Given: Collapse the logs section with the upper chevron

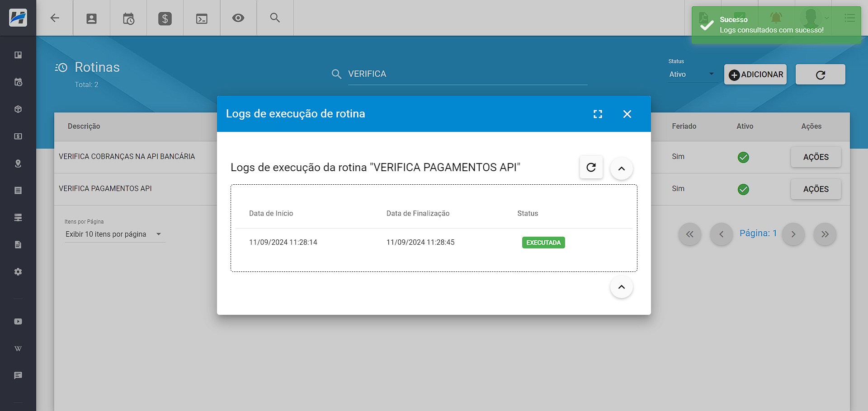Looking at the screenshot, I should [x=622, y=168].
